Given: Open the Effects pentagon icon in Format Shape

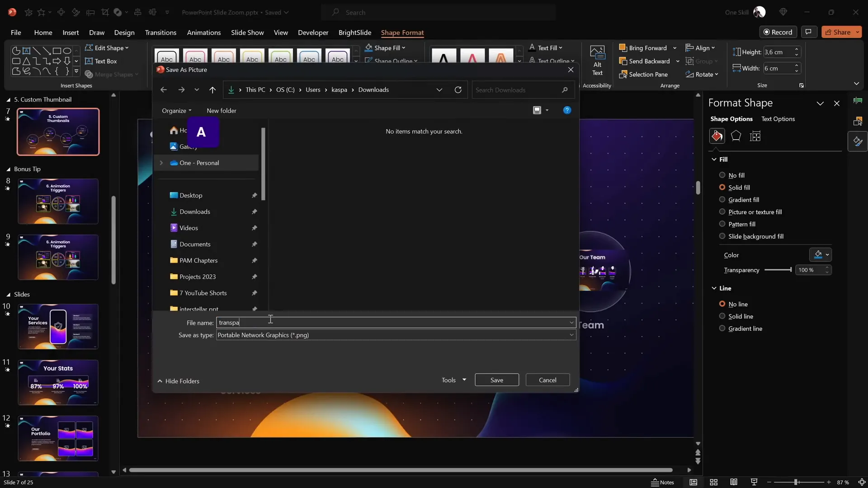Looking at the screenshot, I should pos(736,136).
